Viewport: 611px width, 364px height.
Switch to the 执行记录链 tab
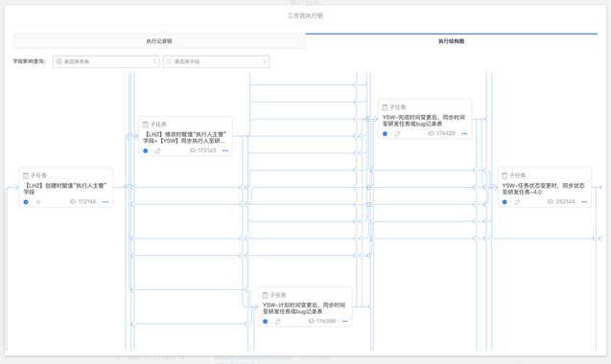[159, 41]
